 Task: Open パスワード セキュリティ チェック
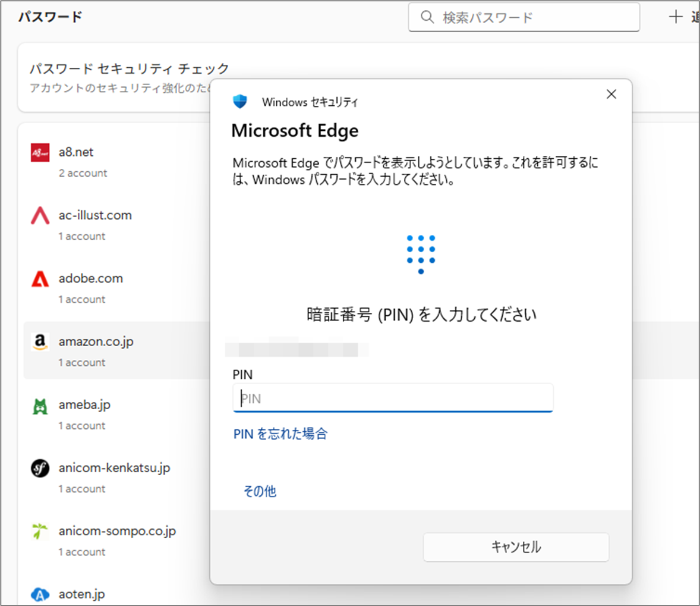click(128, 68)
